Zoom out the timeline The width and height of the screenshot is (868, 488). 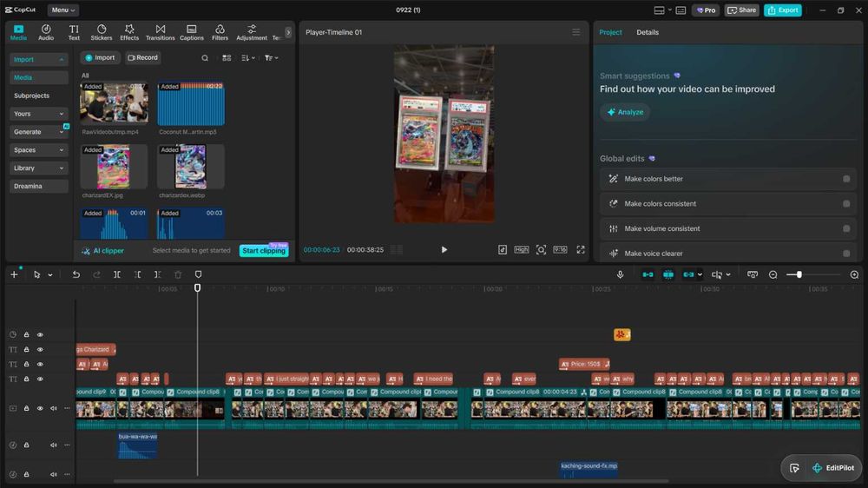[x=773, y=274]
